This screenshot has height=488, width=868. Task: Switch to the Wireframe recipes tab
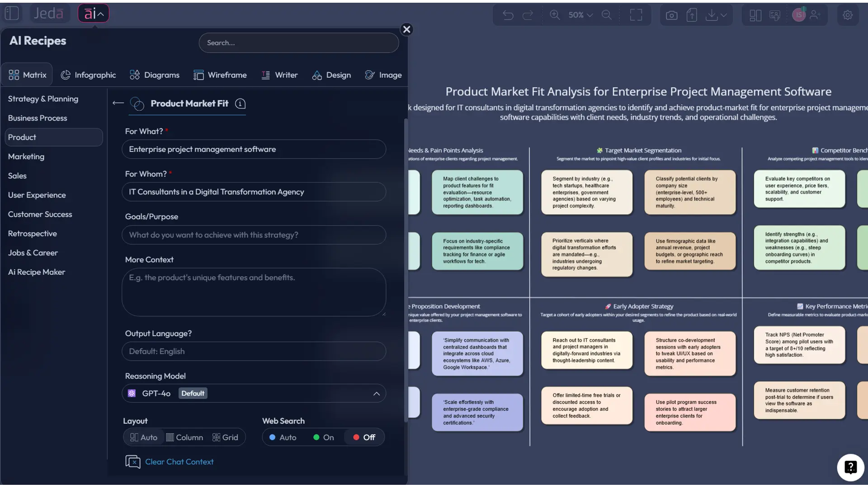tap(221, 75)
